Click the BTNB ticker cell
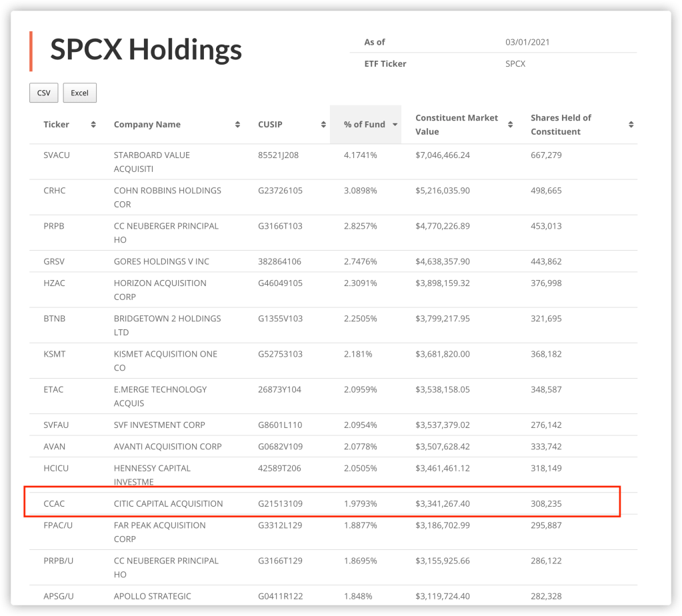682x616 pixels. (55, 319)
